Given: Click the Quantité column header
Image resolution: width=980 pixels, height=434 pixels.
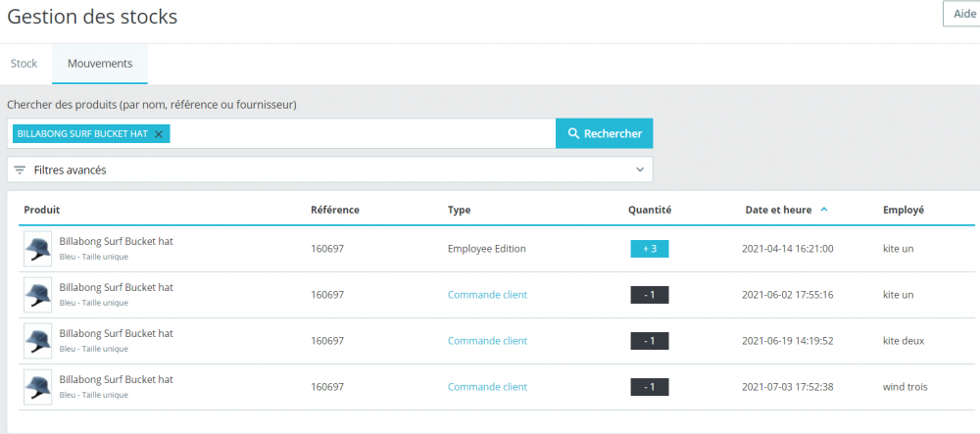Looking at the screenshot, I should (x=649, y=210).
